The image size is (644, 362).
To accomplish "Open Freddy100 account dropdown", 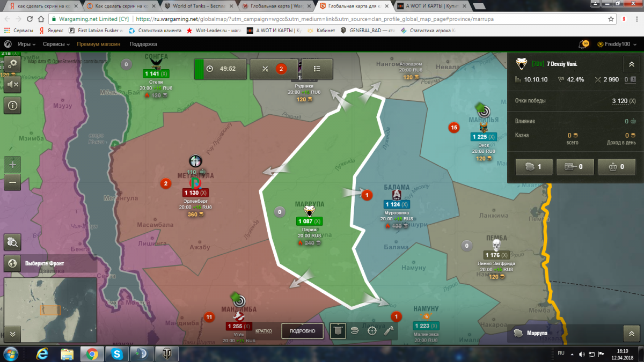I will pyautogui.click(x=618, y=44).
